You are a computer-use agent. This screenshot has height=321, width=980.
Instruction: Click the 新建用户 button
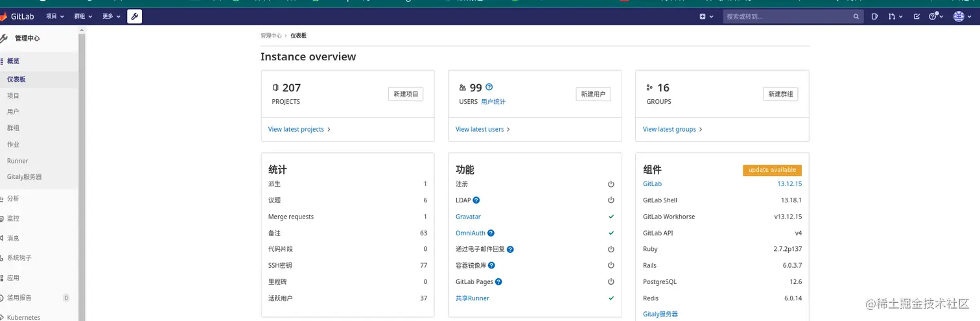pyautogui.click(x=593, y=94)
